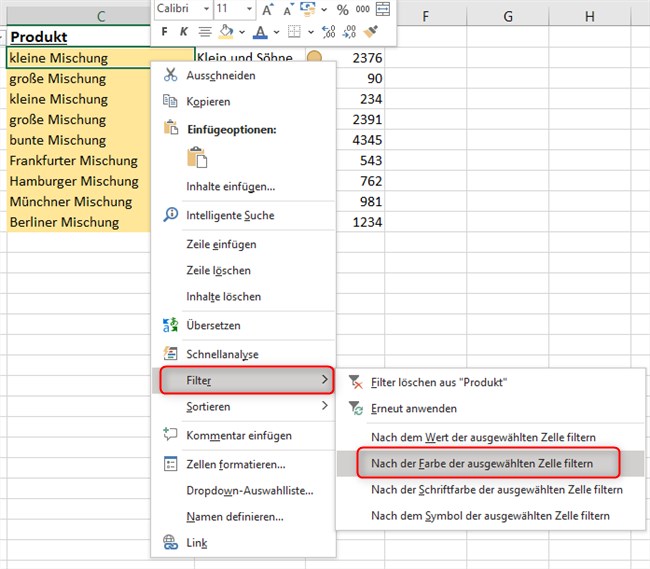This screenshot has height=569, width=650.
Task: Click Ausschneiden scissors icon
Action: (x=170, y=75)
